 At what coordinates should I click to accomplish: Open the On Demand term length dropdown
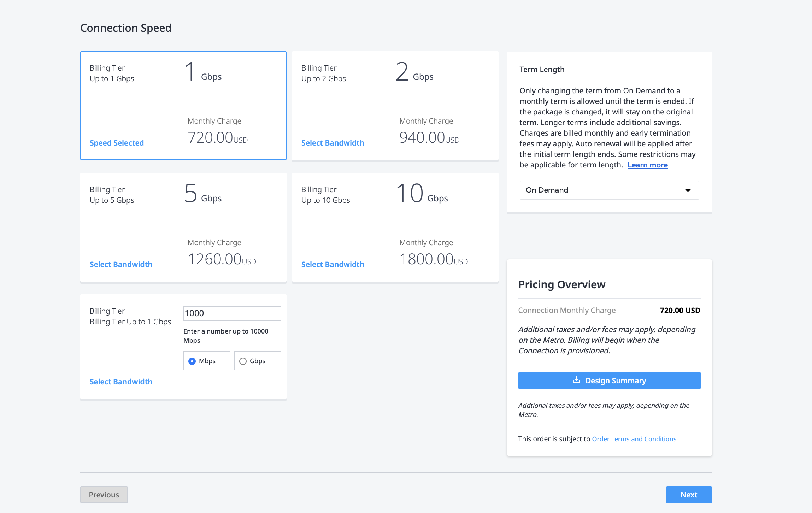click(x=609, y=190)
